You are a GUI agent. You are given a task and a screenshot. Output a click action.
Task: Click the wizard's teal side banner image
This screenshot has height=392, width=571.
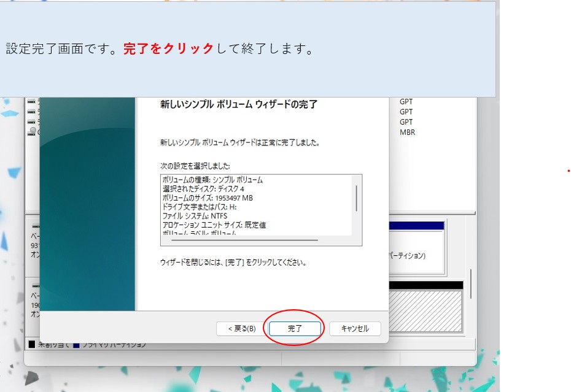pyautogui.click(x=87, y=202)
